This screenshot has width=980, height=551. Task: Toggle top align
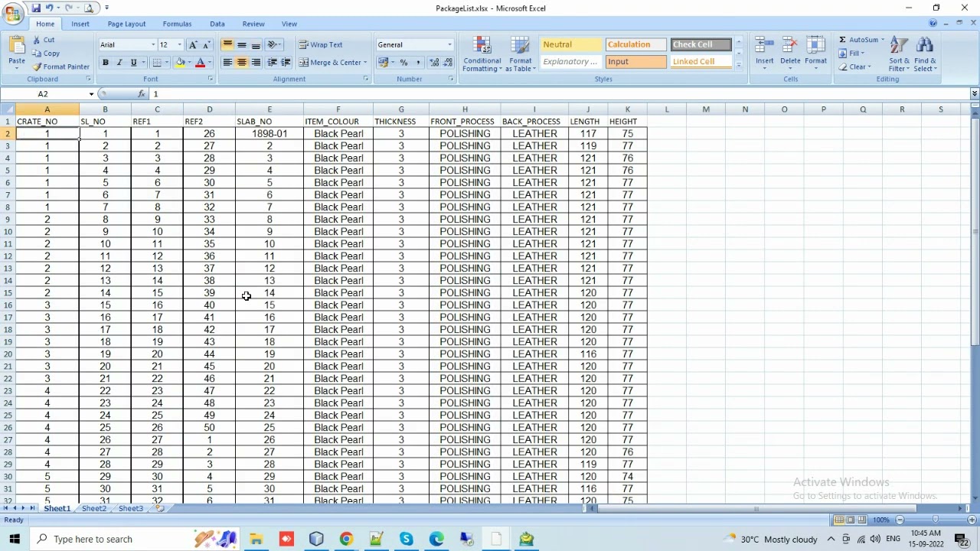pos(227,44)
